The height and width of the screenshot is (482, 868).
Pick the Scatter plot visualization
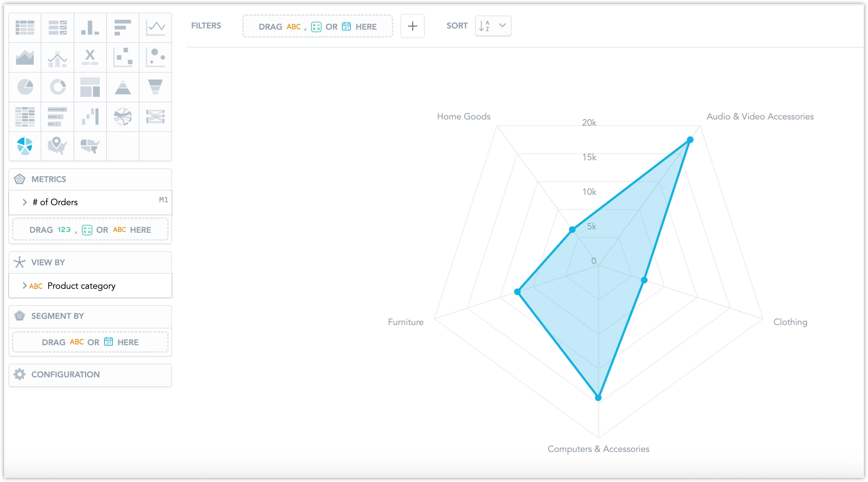122,57
